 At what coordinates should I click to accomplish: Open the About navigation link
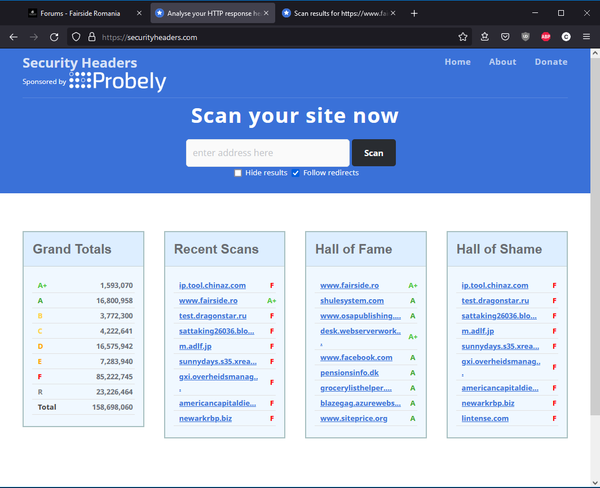coord(502,62)
